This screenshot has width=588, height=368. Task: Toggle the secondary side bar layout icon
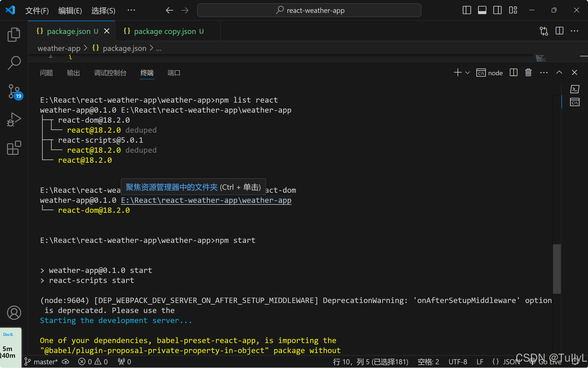[x=497, y=10]
